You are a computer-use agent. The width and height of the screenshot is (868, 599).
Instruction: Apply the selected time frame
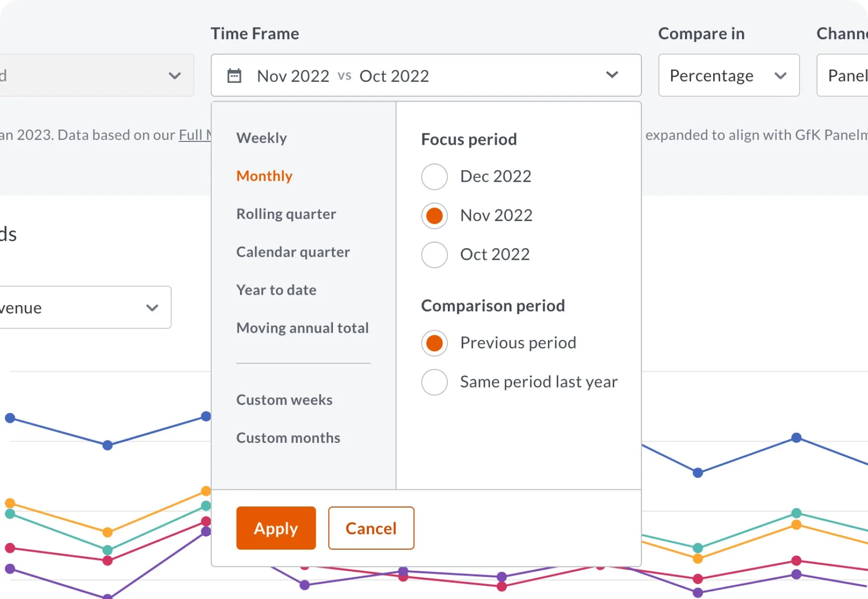276,528
